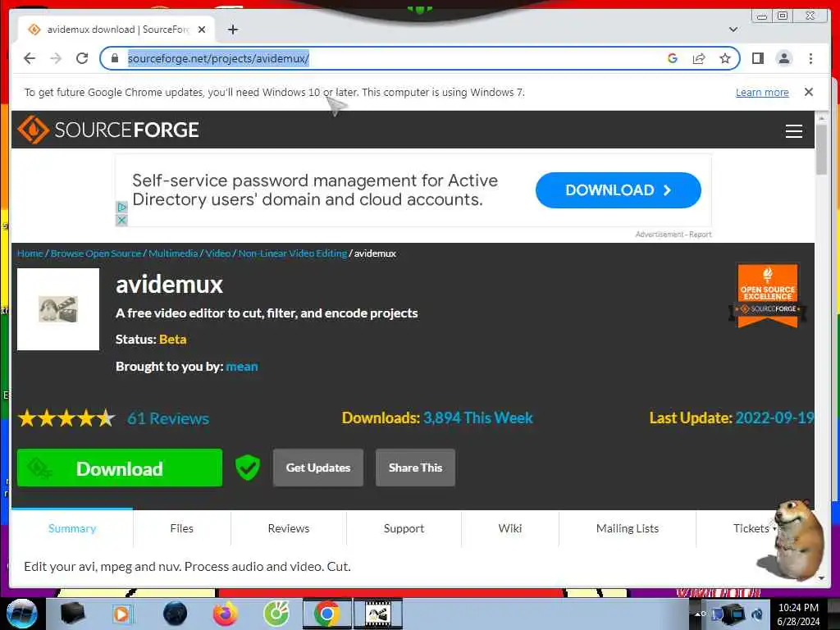Open the Google icon in address bar
Image resolution: width=840 pixels, height=630 pixels.
673,58
